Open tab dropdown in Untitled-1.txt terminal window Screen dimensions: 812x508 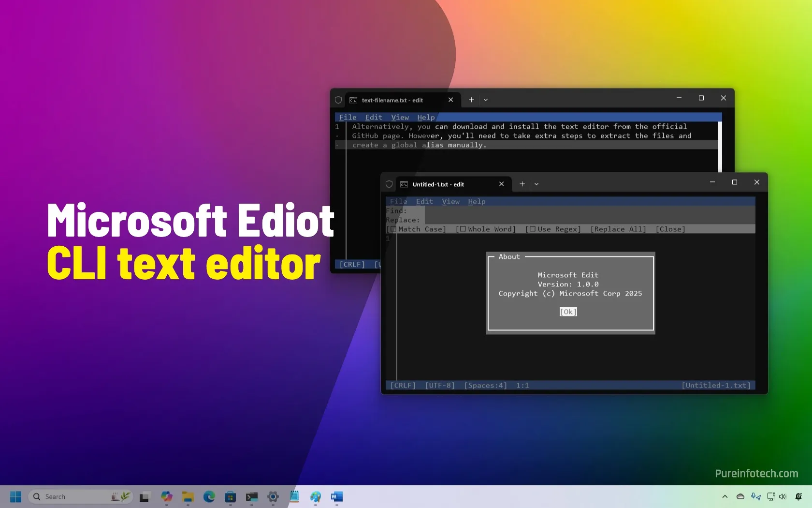click(536, 184)
